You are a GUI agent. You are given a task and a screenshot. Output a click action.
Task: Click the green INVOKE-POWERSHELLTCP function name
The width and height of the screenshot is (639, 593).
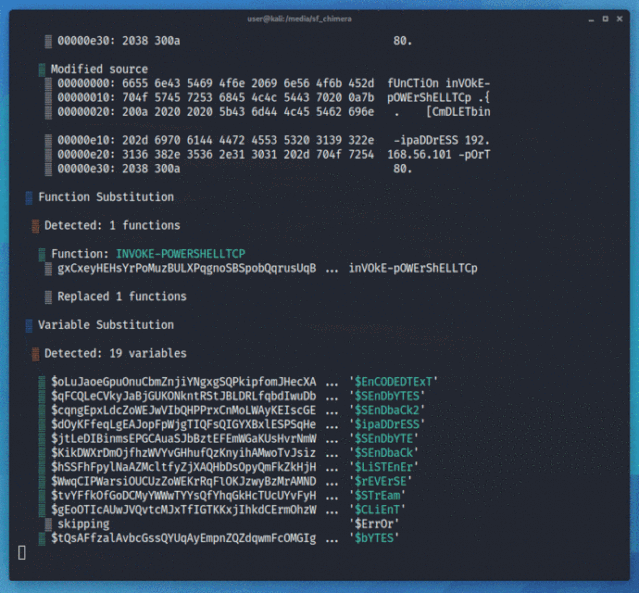point(181,254)
